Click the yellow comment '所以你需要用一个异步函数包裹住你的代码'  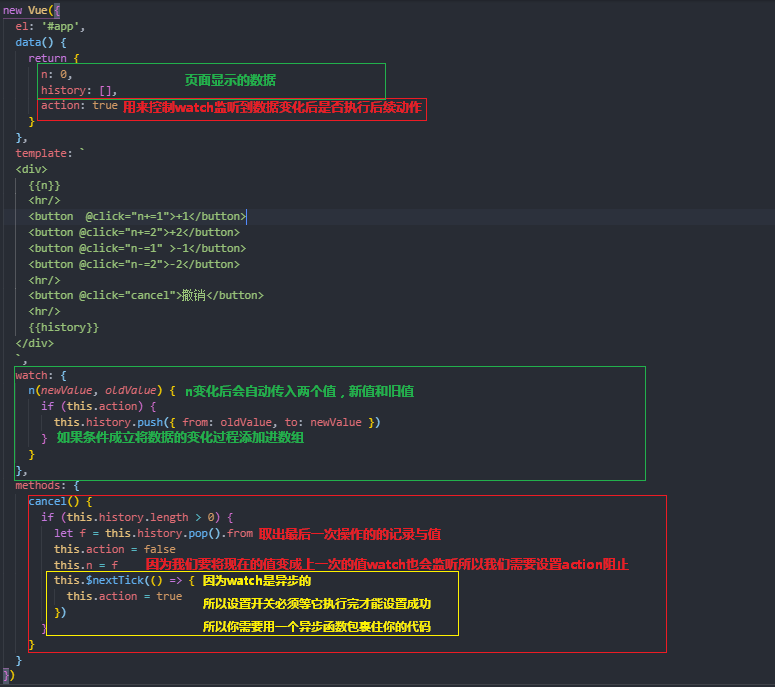[x=317, y=627]
